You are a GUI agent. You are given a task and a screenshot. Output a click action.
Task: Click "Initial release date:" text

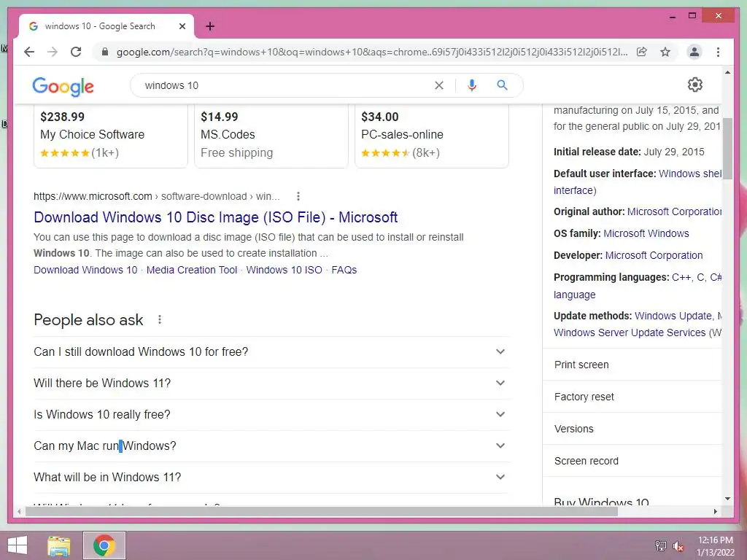(597, 152)
